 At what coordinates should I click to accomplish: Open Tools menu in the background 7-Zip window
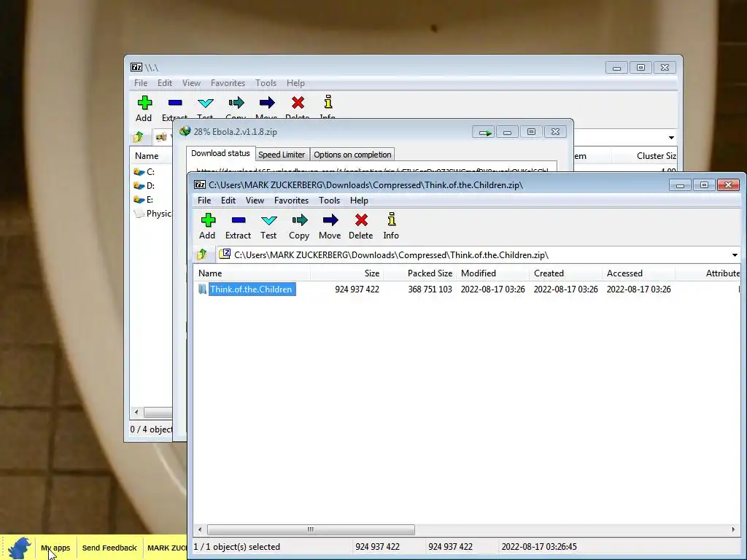266,83
